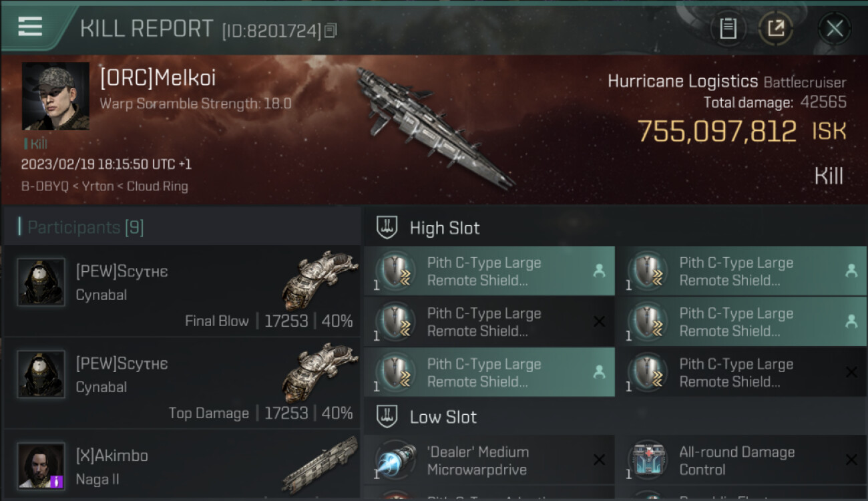
Task: Select 'Dealer' Medium Microwarpdrive module
Action: (x=489, y=460)
